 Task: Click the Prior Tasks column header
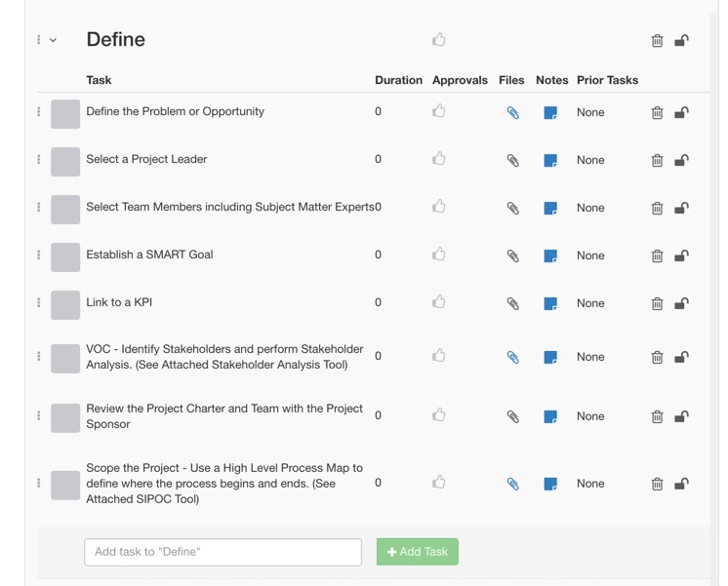tap(607, 80)
